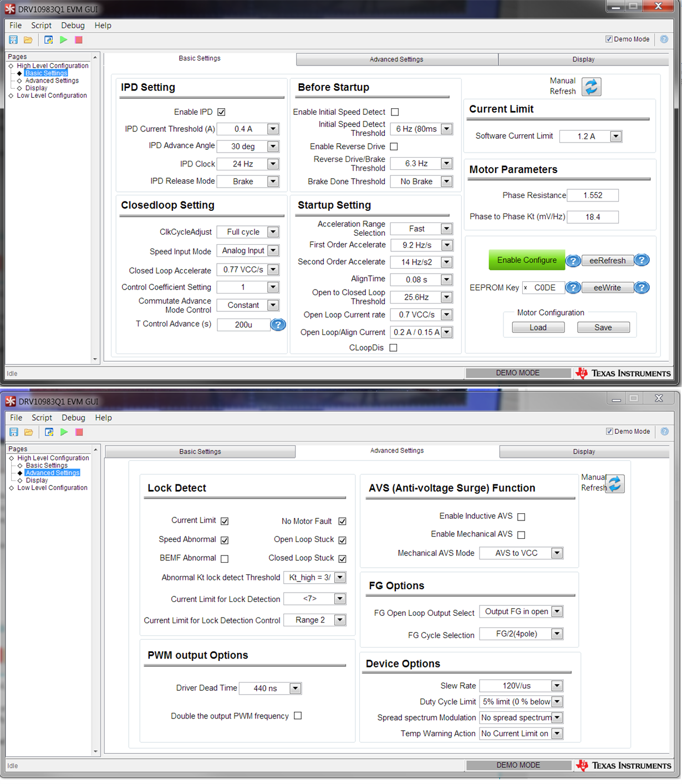Click EEPROM Key input field
The width and height of the screenshot is (682, 784).
(543, 288)
